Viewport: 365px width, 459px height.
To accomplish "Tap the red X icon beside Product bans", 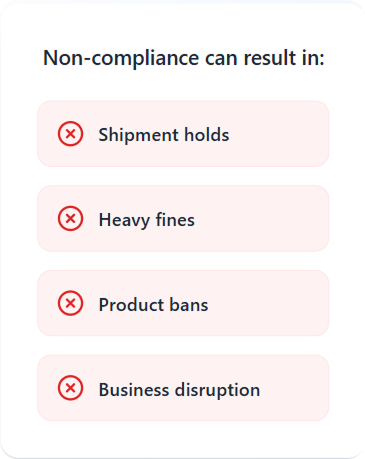I will point(70,303).
